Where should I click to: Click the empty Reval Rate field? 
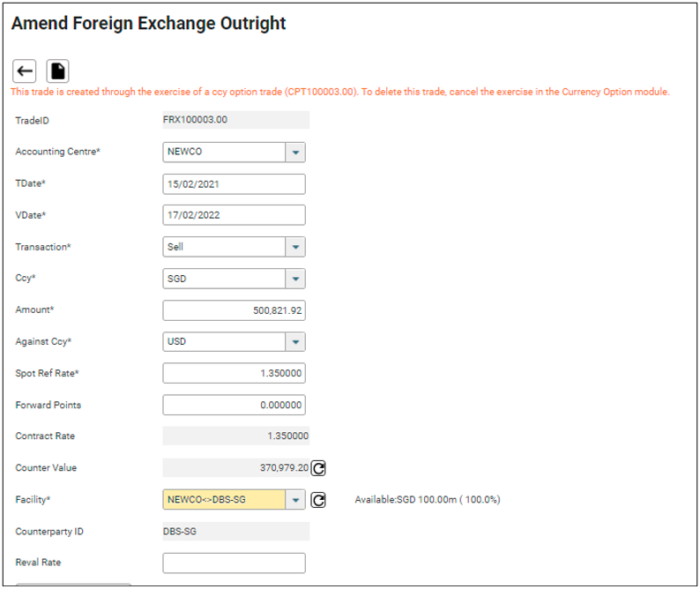(x=234, y=563)
